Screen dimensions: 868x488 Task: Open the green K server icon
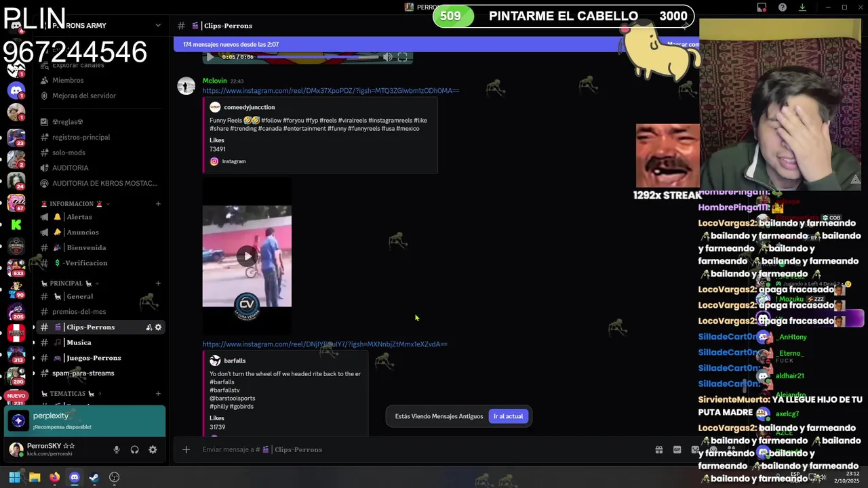click(x=16, y=224)
